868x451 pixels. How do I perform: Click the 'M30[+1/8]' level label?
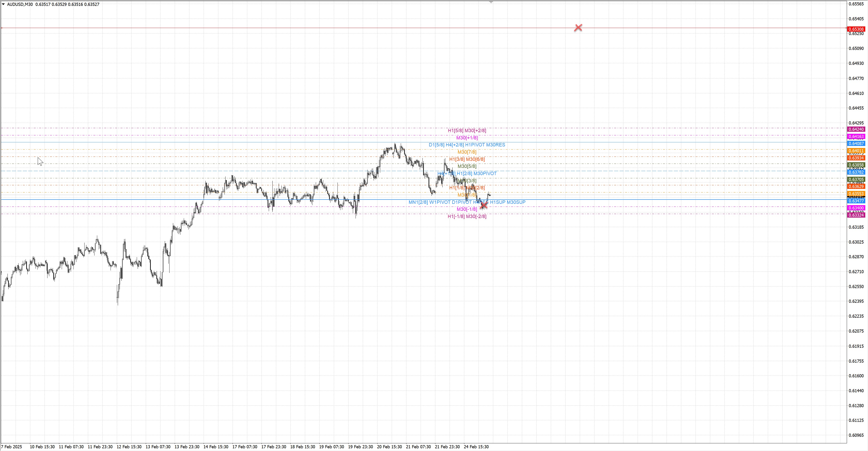[x=467, y=138]
